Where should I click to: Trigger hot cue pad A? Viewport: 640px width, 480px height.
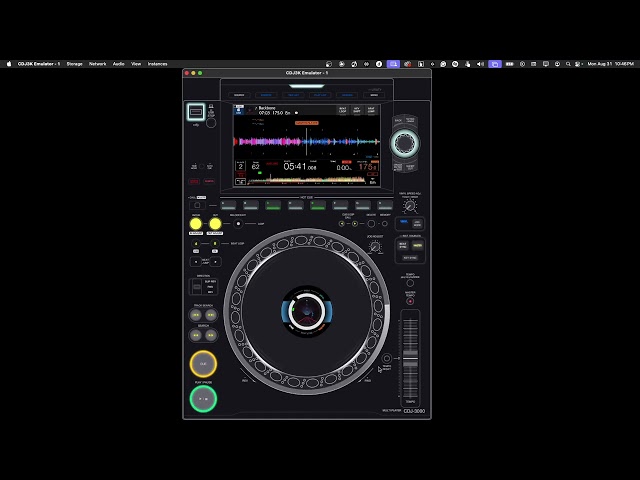228,205
